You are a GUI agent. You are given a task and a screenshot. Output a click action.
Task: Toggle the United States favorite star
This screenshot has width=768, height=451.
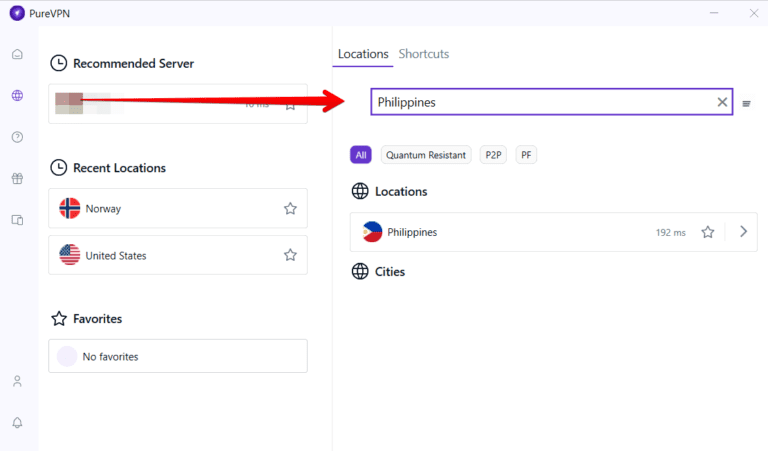click(x=290, y=255)
